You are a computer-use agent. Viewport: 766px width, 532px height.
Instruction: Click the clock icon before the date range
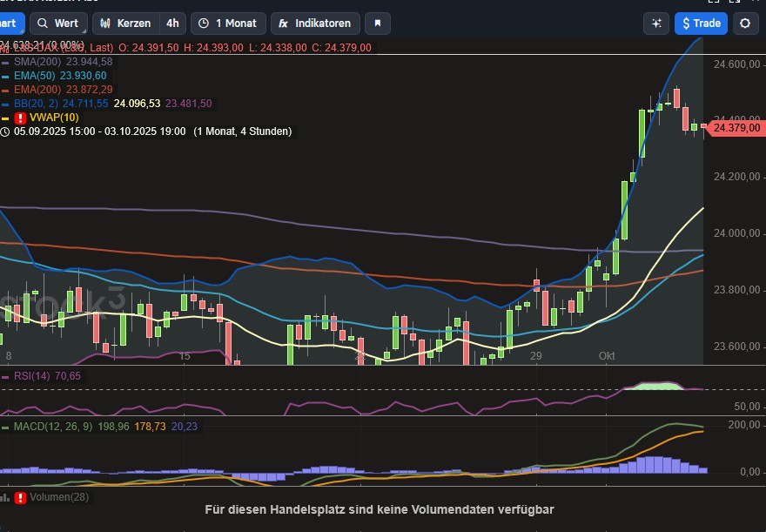tap(7, 131)
